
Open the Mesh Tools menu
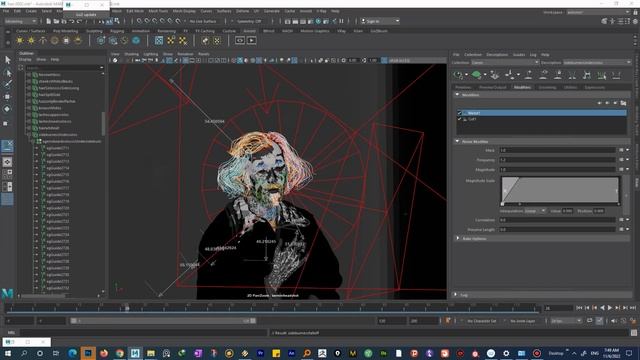pyautogui.click(x=158, y=11)
